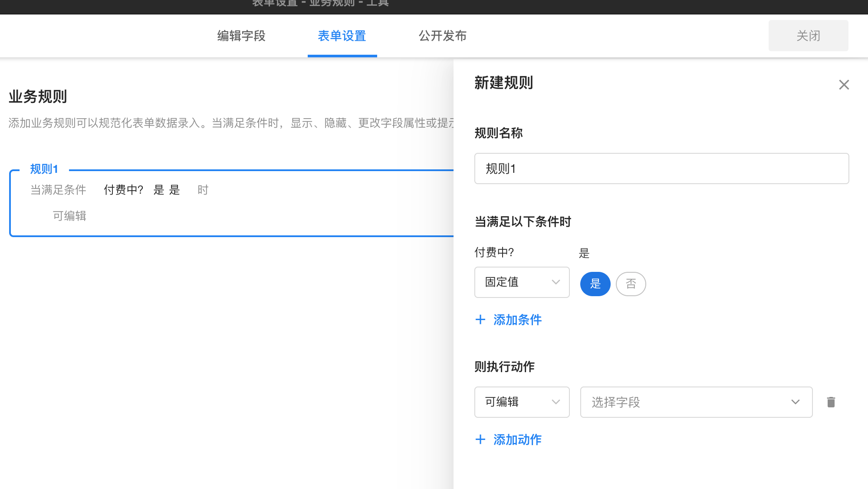The width and height of the screenshot is (868, 489).
Task: Open the 可编辑 action dropdown
Action: pos(521,402)
